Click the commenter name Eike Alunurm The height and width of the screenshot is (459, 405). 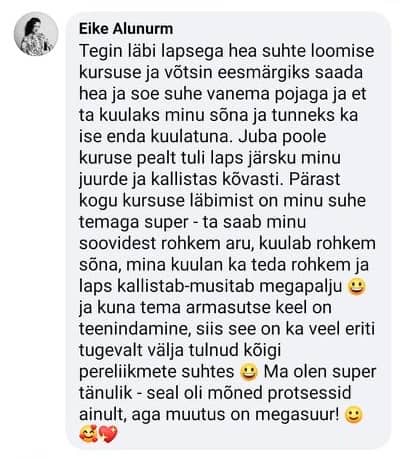[x=126, y=29]
